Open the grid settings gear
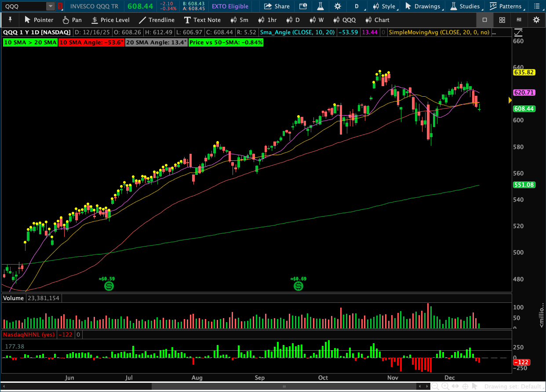Viewport: 546px width, 392px height. [x=536, y=20]
